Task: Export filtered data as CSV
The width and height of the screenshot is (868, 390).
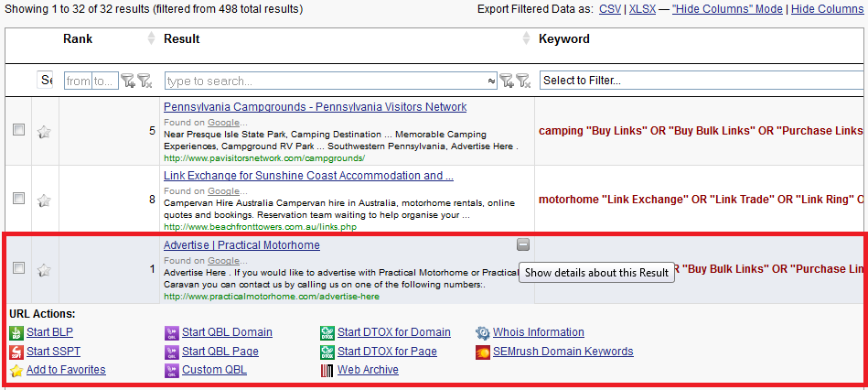Action: [x=609, y=9]
